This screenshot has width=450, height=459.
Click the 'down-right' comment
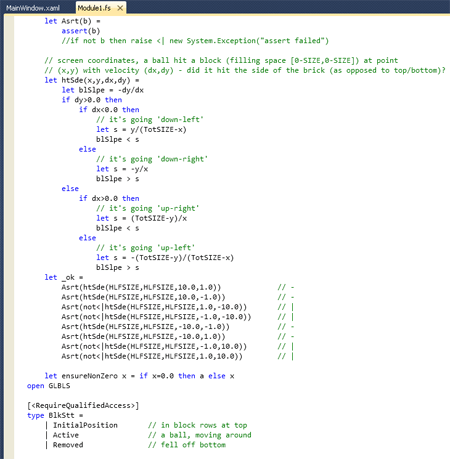[x=152, y=159]
